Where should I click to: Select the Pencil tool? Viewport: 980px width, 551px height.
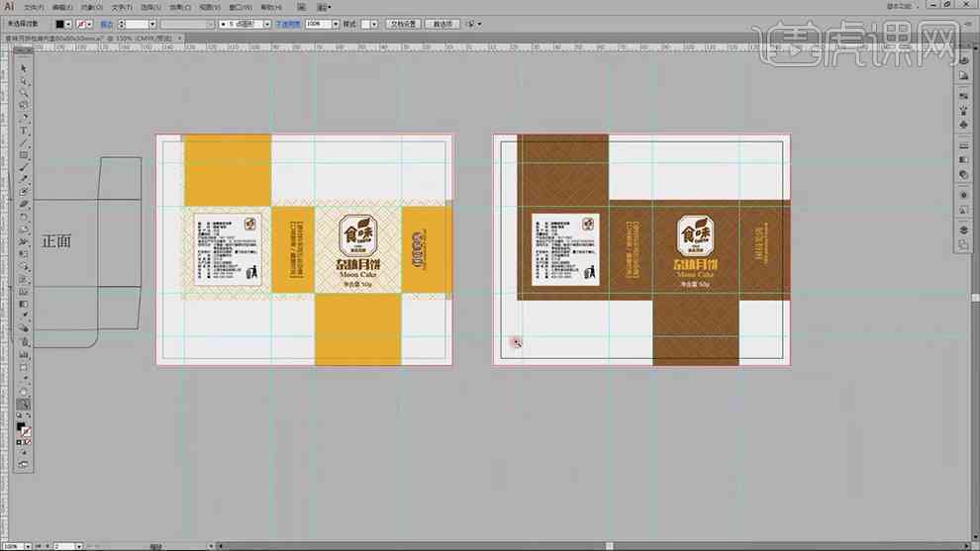tap(24, 179)
